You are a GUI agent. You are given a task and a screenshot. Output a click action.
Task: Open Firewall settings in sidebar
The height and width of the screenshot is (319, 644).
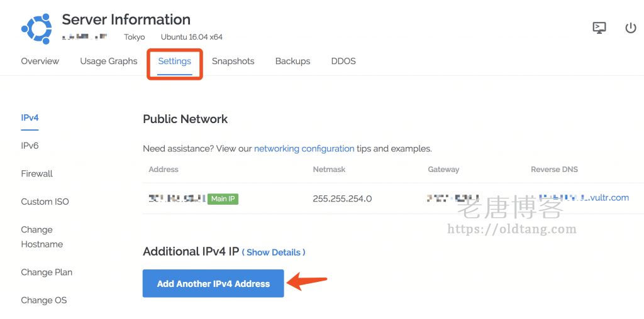[x=37, y=173]
